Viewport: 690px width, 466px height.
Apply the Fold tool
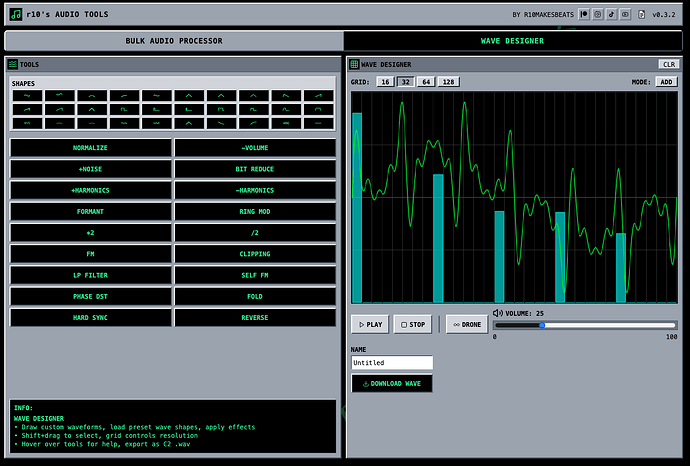pyautogui.click(x=255, y=297)
